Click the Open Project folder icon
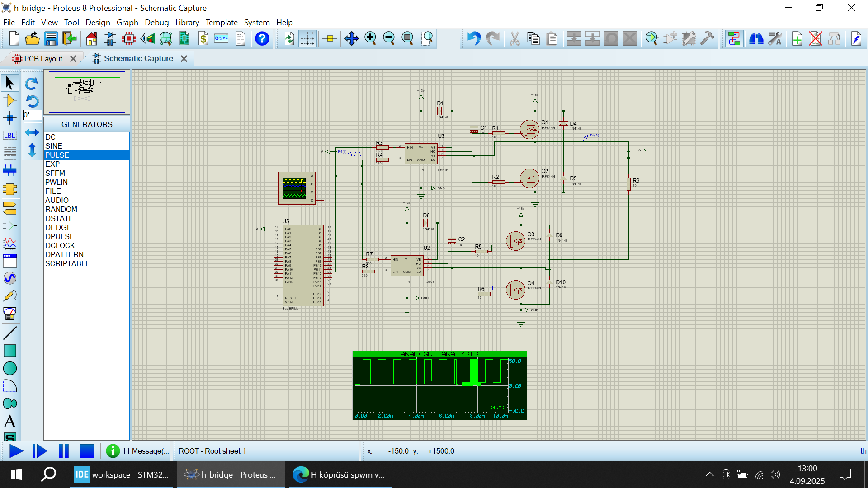 33,39
